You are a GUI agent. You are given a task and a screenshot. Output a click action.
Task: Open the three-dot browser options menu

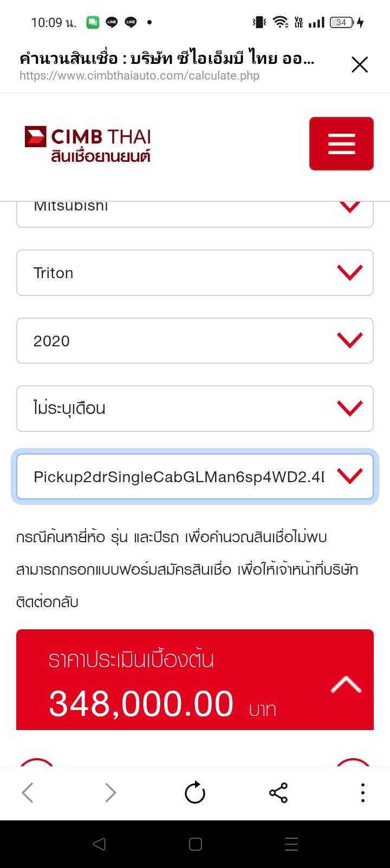click(x=362, y=793)
